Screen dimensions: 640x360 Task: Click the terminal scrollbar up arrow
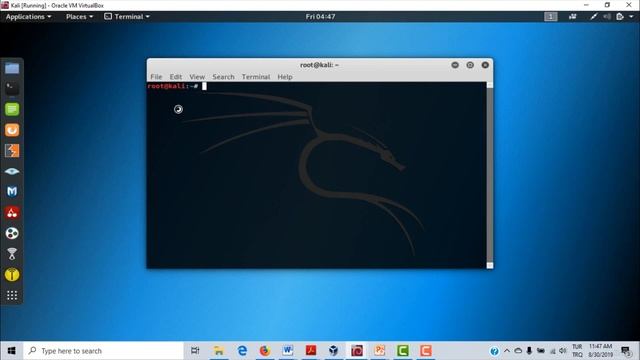click(490, 85)
